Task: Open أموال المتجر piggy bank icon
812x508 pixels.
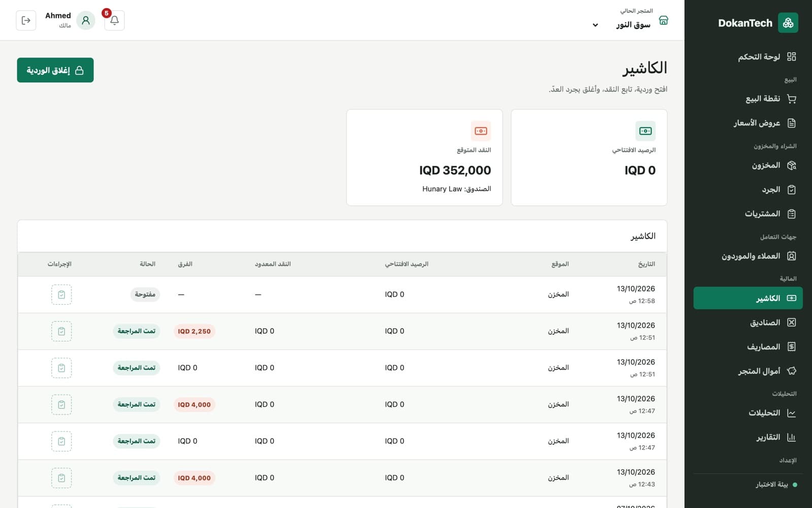Action: tap(791, 371)
